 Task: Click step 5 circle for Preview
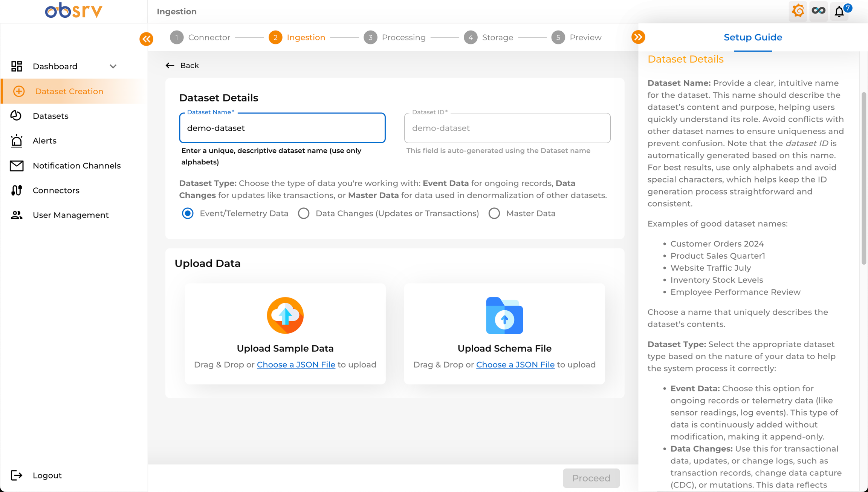[x=558, y=37]
